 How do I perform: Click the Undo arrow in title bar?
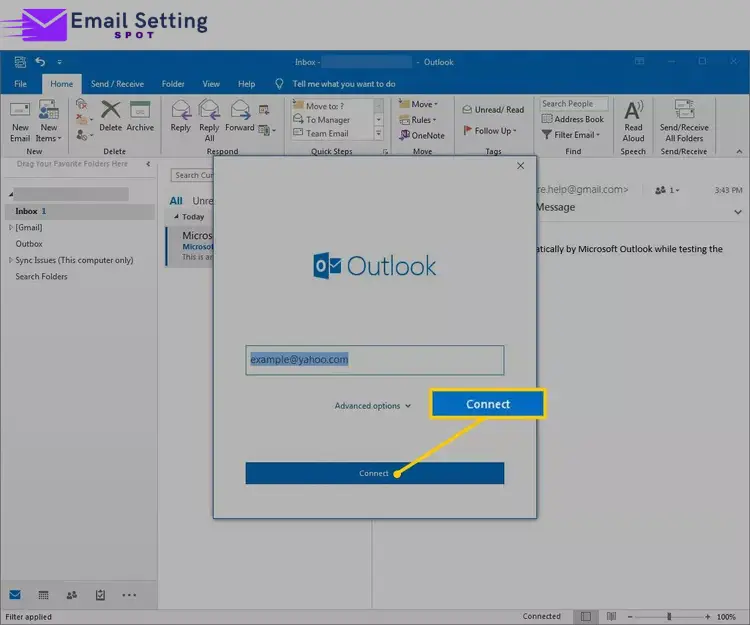[x=40, y=62]
